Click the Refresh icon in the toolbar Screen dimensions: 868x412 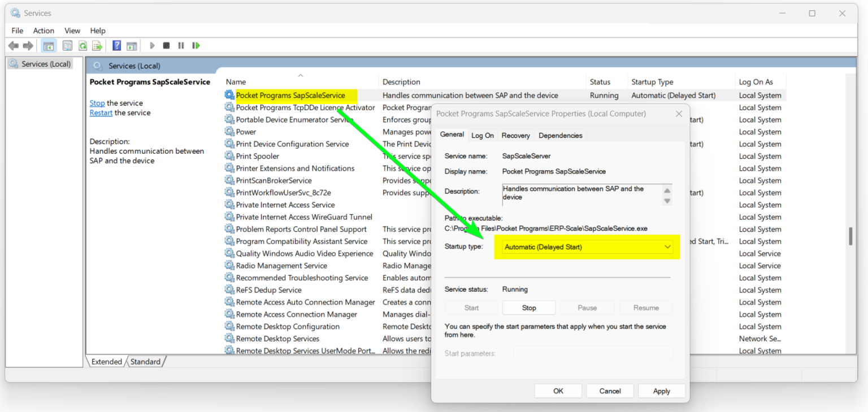click(x=81, y=45)
